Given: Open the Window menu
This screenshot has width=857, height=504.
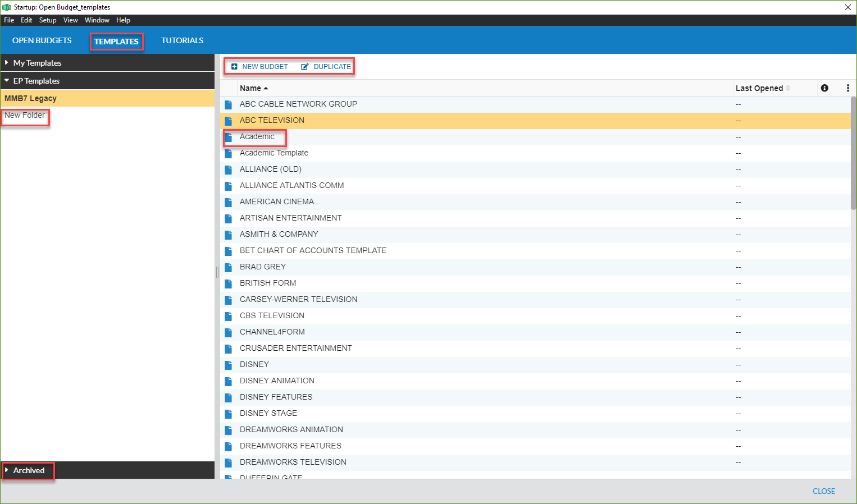Looking at the screenshot, I should coord(97,20).
